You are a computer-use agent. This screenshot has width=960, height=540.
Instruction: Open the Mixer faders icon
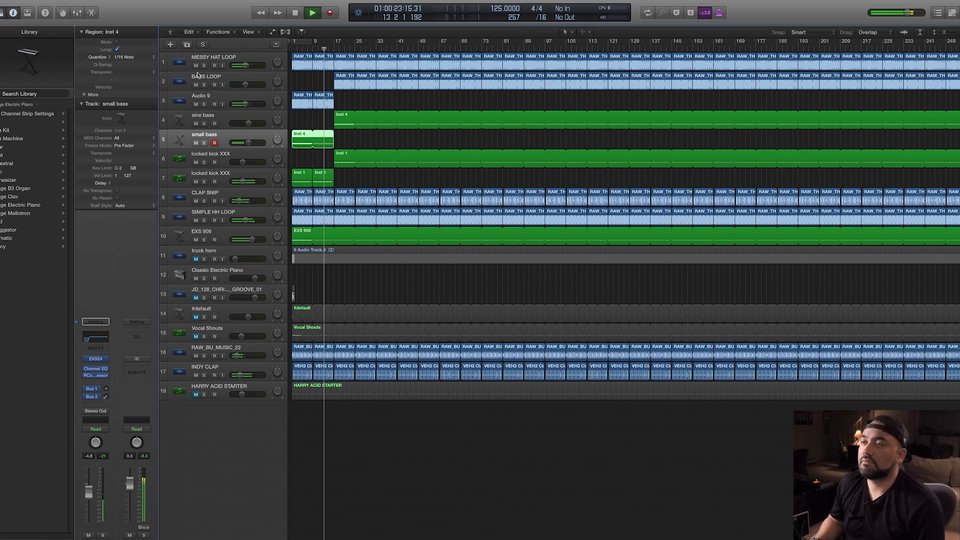pyautogui.click(x=77, y=12)
